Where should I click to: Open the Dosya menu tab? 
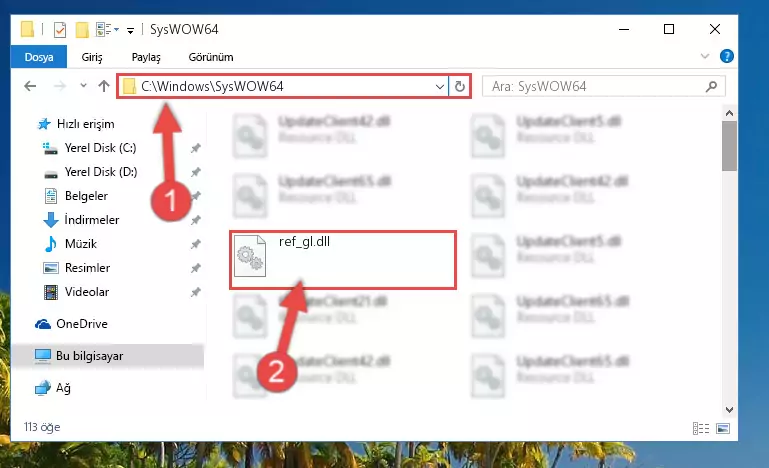coord(39,57)
